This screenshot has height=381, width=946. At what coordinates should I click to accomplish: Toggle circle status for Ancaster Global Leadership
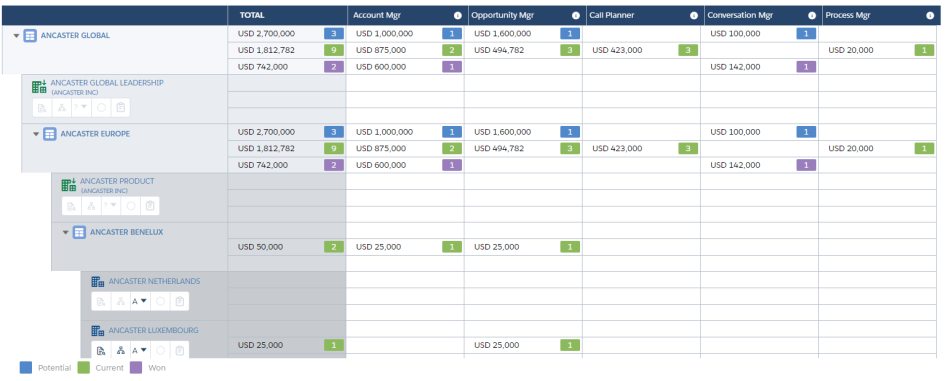coord(101,108)
